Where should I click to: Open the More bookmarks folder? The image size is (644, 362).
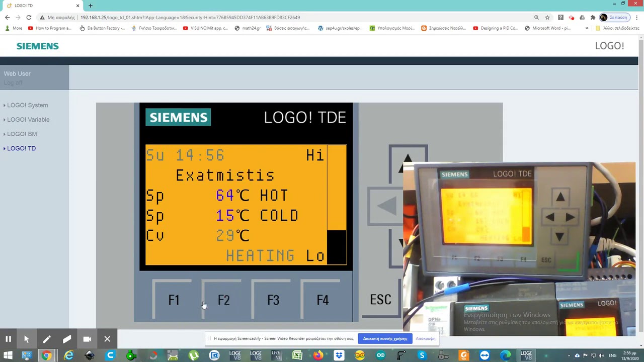pos(14,28)
